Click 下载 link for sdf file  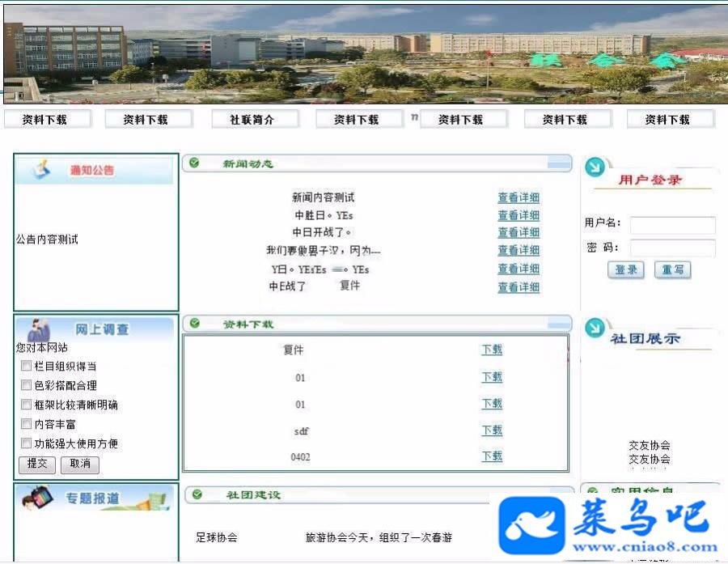pos(492,430)
